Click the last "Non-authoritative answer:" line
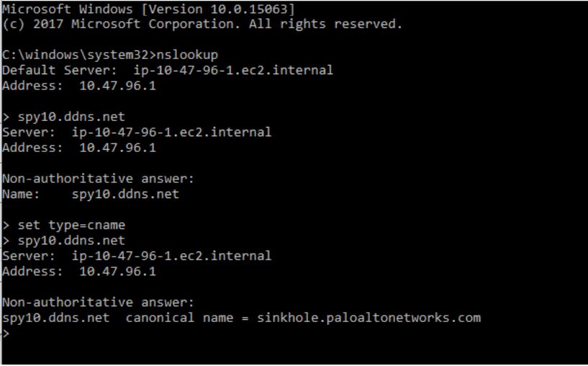Image resolution: width=588 pixels, height=366 pixels. (x=99, y=302)
